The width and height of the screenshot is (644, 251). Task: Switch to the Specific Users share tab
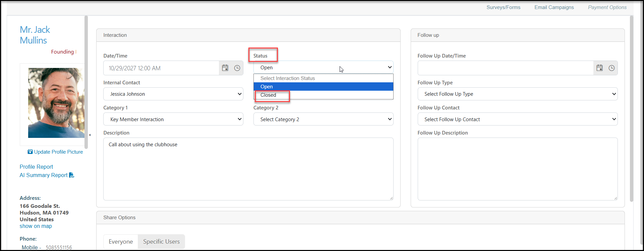[x=161, y=242]
